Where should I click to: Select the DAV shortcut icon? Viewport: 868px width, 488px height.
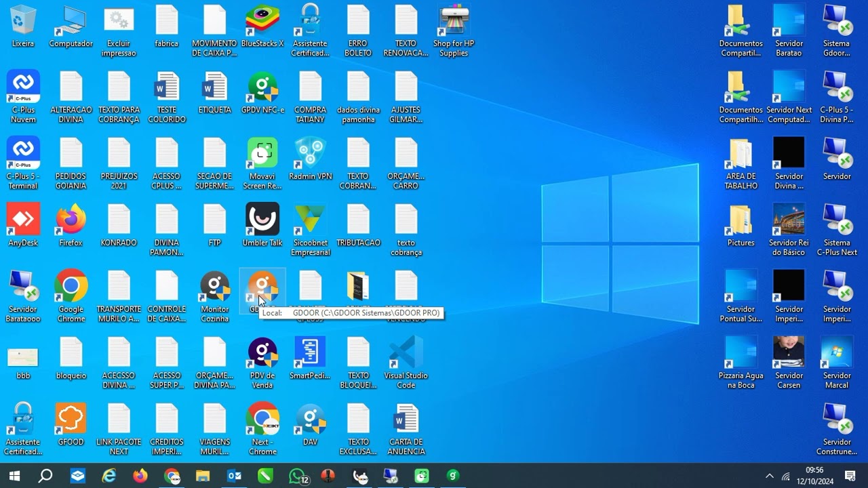[x=311, y=425]
